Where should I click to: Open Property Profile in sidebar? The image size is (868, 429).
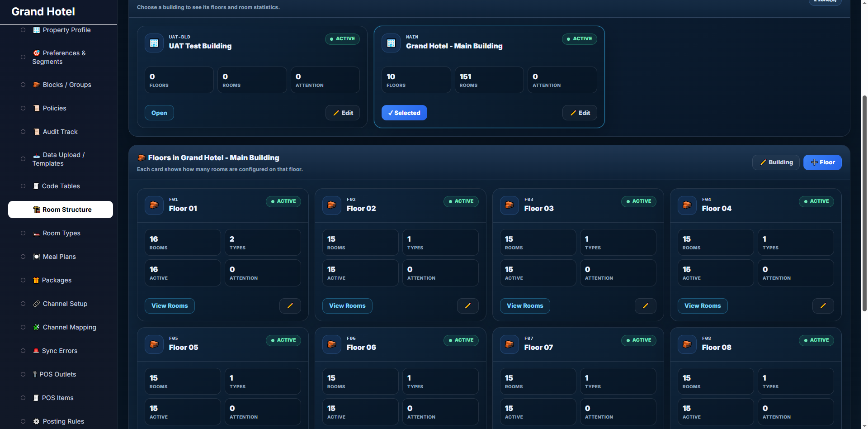tap(61, 30)
